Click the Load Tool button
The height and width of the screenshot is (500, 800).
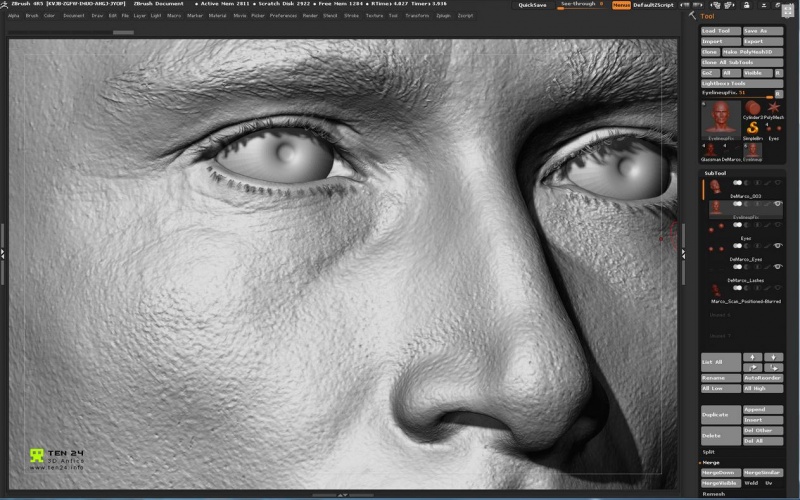pos(720,31)
